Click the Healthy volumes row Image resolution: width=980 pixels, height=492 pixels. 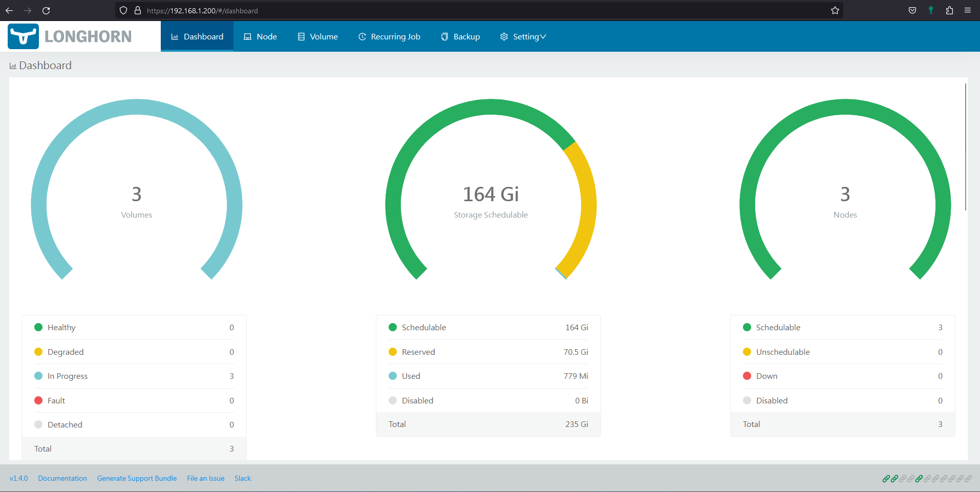coord(134,328)
